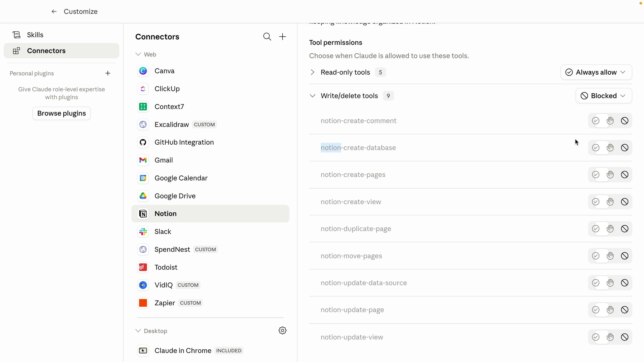Click the Claude in Chrome icon
The width and height of the screenshot is (644, 362).
tap(143, 351)
